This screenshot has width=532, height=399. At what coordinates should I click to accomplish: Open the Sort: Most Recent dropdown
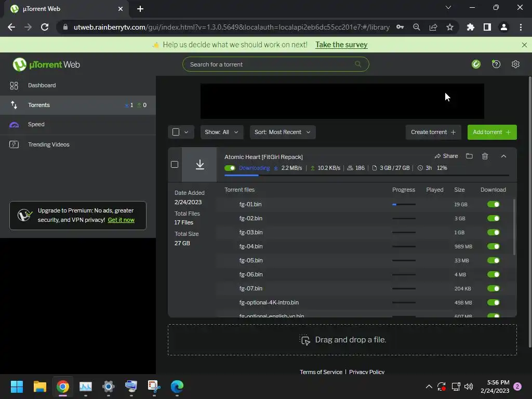(x=283, y=132)
